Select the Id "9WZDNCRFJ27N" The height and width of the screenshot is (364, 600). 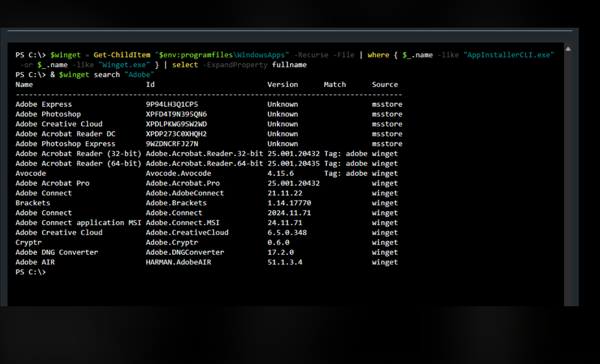click(172, 144)
